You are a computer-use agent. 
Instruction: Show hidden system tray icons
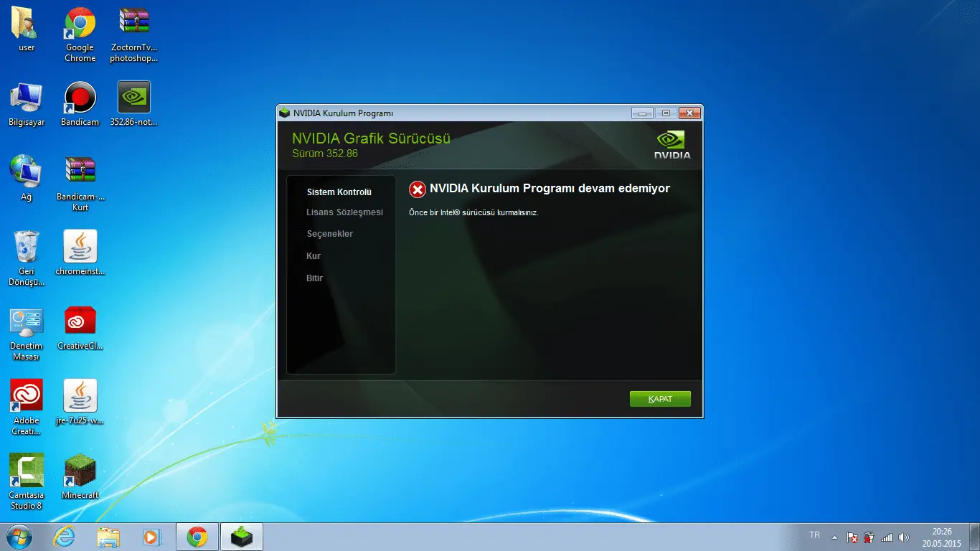[834, 537]
